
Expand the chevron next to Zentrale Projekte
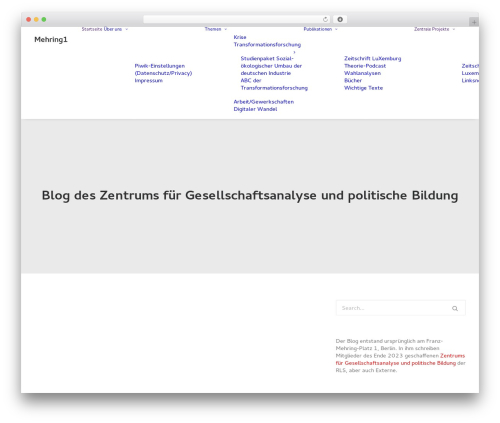[454, 29]
